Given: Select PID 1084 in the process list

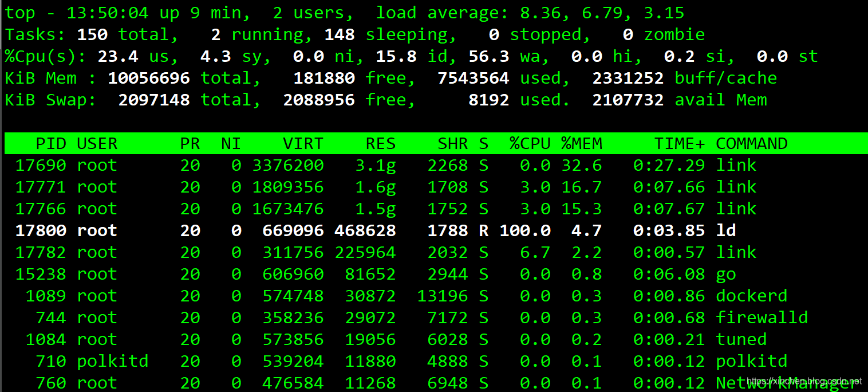Looking at the screenshot, I should (x=46, y=339).
